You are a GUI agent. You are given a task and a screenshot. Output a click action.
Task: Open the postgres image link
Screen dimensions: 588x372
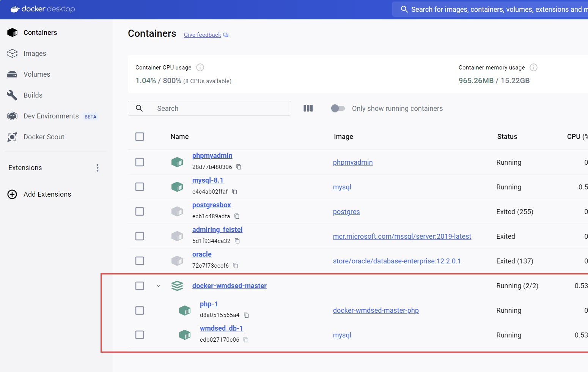pyautogui.click(x=346, y=212)
